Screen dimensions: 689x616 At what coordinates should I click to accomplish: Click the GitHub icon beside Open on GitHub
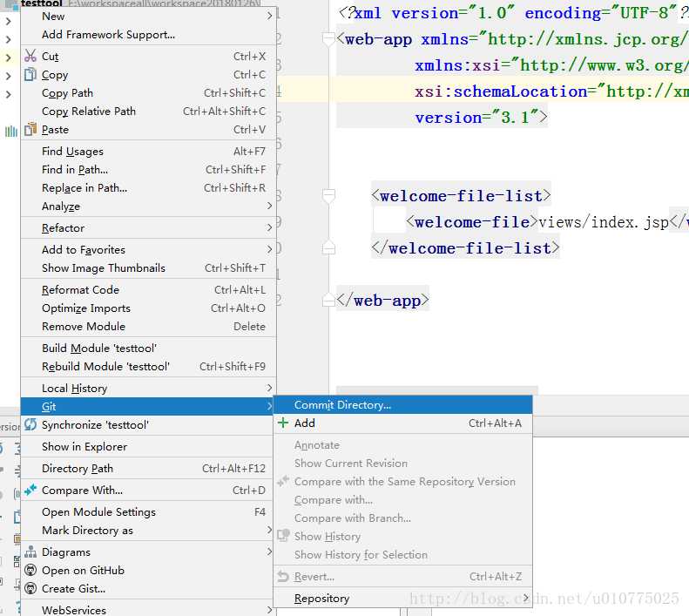coord(30,571)
